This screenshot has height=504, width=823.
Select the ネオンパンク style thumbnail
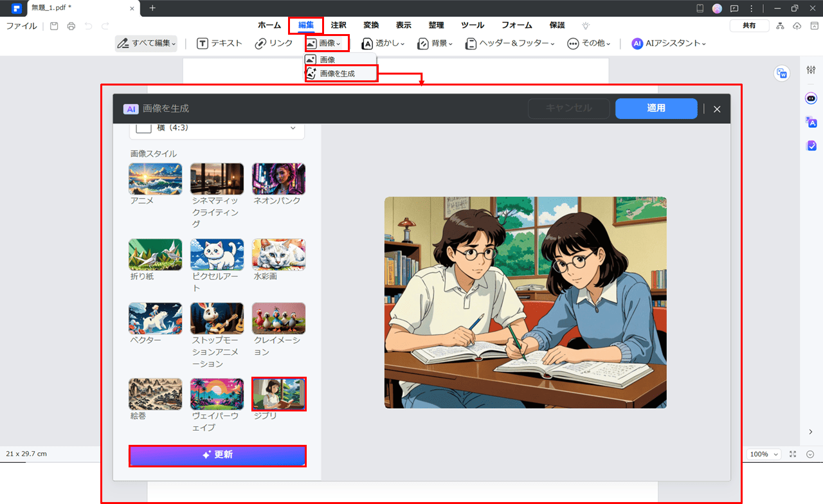[278, 179]
